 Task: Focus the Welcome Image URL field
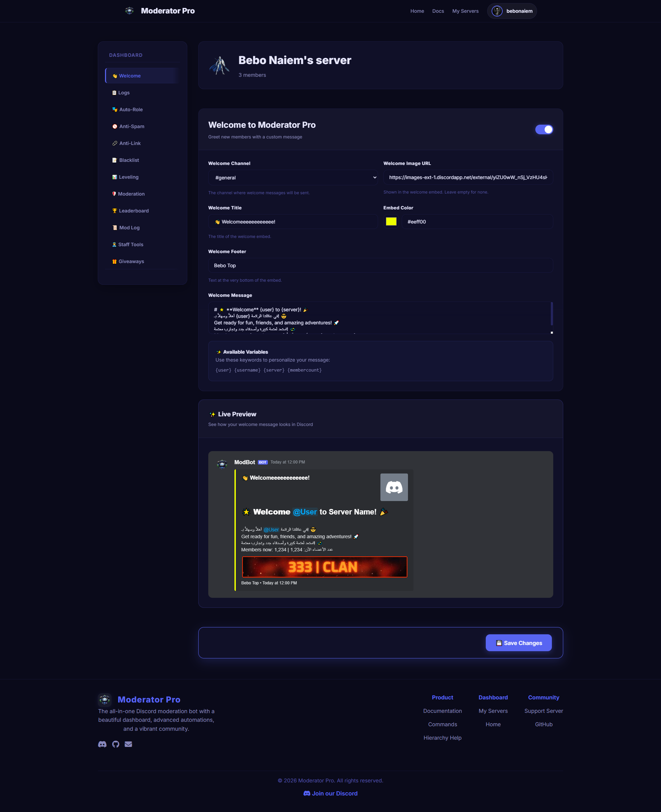pyautogui.click(x=468, y=177)
